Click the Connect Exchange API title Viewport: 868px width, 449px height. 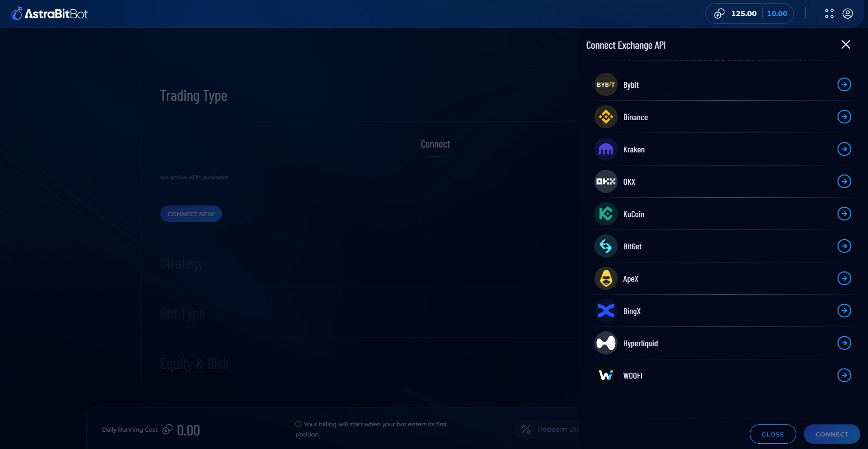626,45
